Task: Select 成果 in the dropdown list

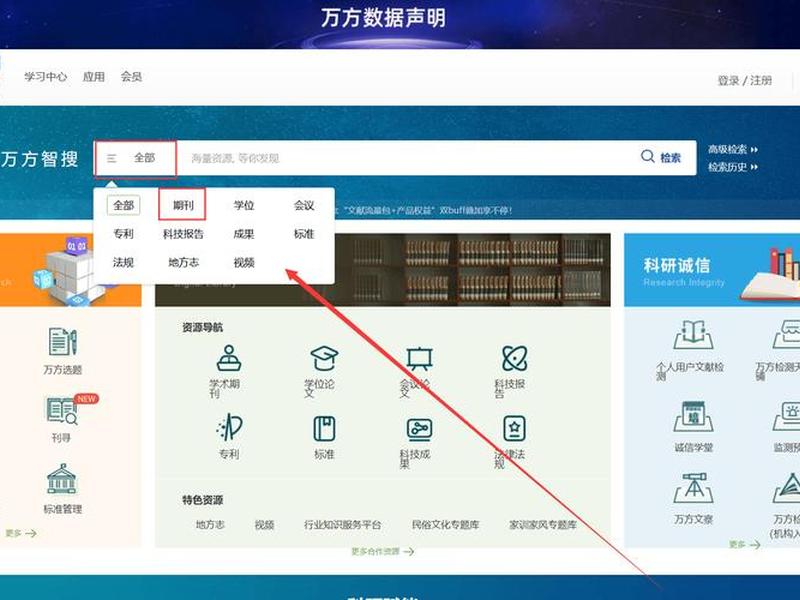Action: (x=243, y=234)
